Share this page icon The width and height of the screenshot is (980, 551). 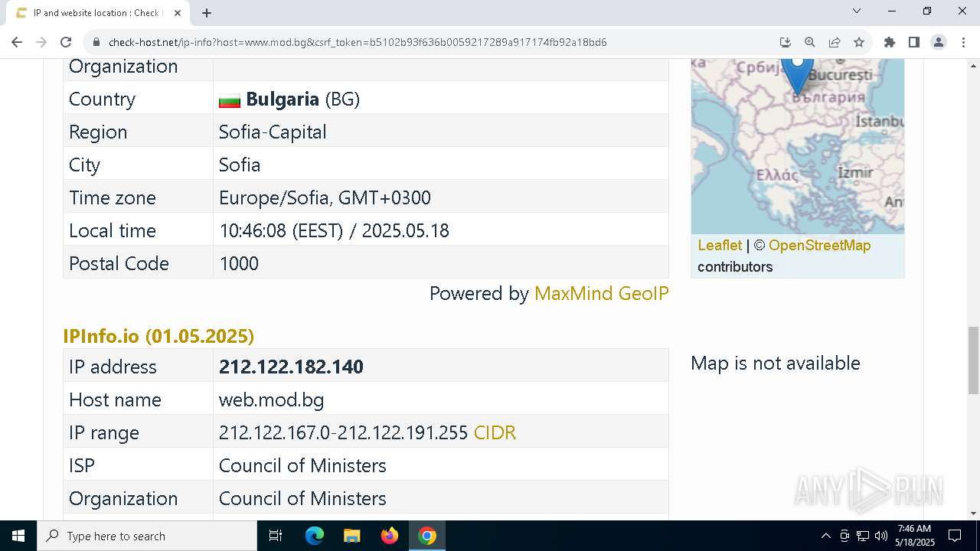coord(835,42)
